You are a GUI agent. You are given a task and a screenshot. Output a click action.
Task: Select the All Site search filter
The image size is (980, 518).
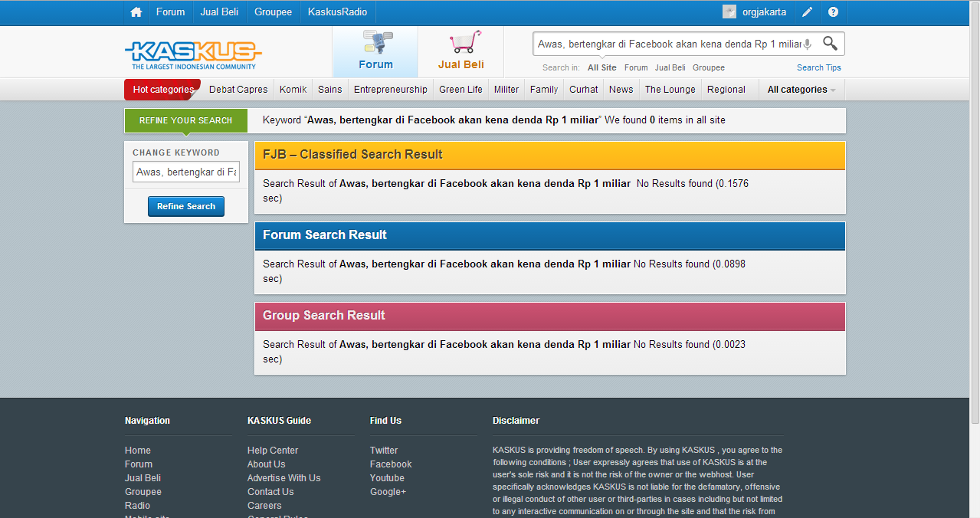602,67
